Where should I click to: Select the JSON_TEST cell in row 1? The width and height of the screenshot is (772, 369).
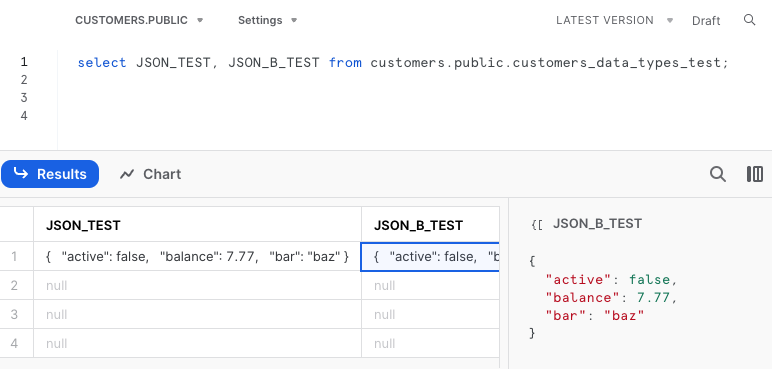pyautogui.click(x=197, y=256)
